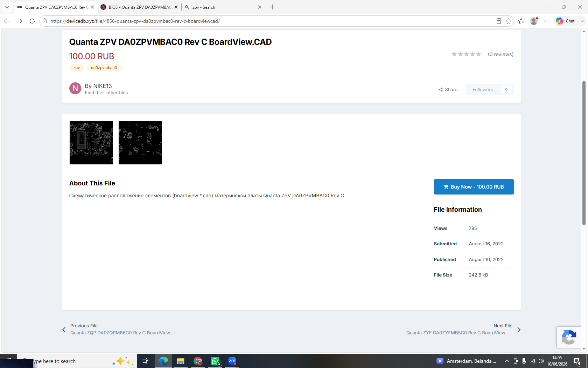Open the browser profile menu
The height and width of the screenshot is (368, 588).
tap(534, 21)
